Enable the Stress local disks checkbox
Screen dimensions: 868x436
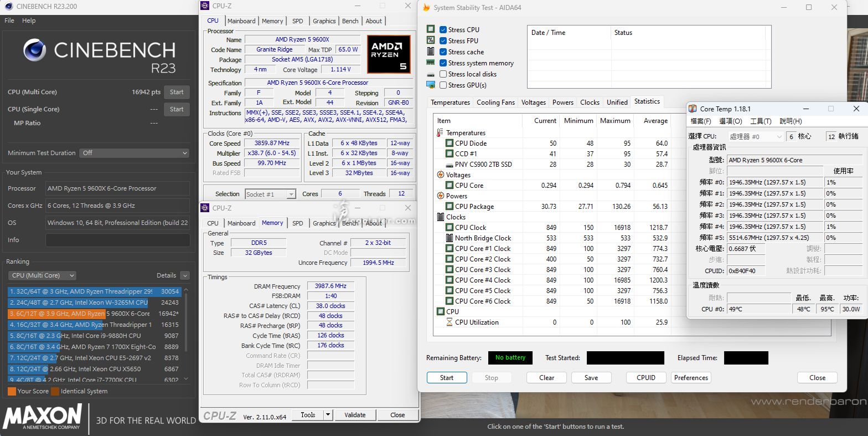pyautogui.click(x=443, y=74)
